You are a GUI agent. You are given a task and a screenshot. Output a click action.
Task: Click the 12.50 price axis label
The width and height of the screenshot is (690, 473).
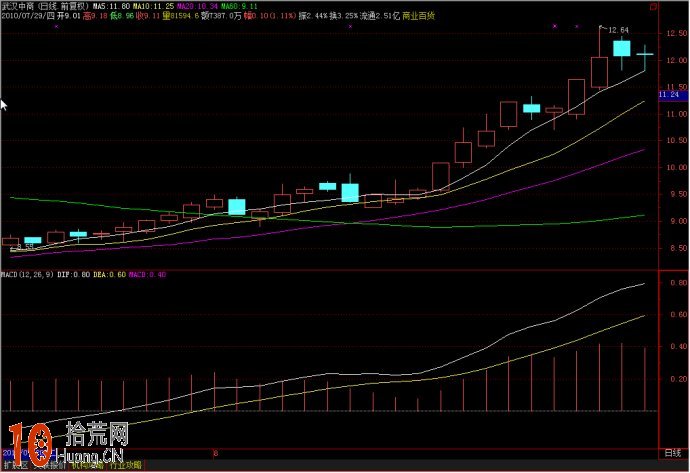(x=676, y=33)
